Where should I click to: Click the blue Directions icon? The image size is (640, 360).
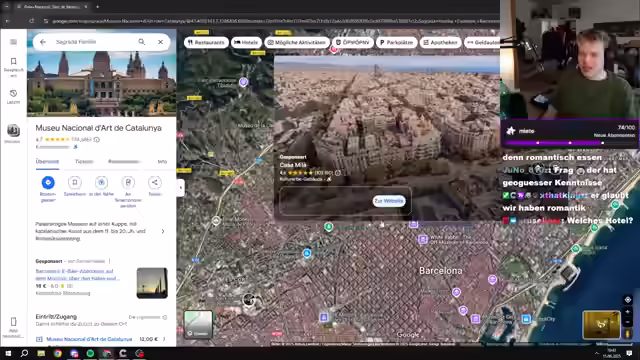coord(48,182)
